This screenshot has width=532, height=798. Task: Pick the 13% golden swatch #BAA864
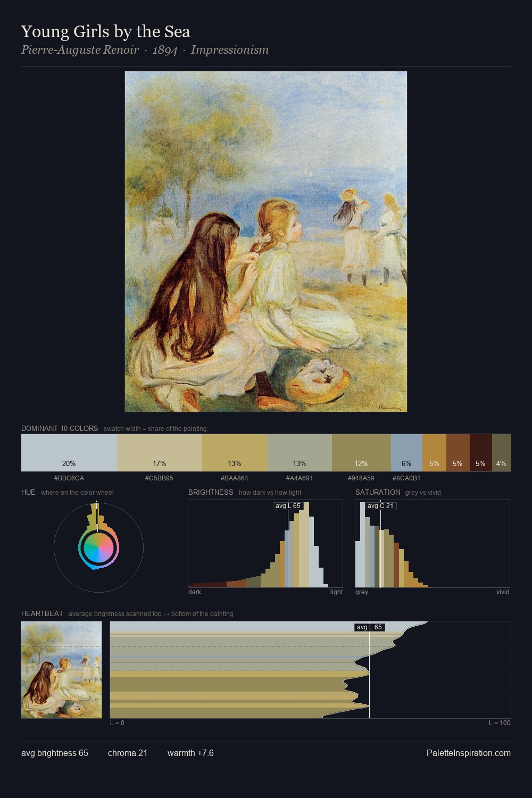coord(235,453)
